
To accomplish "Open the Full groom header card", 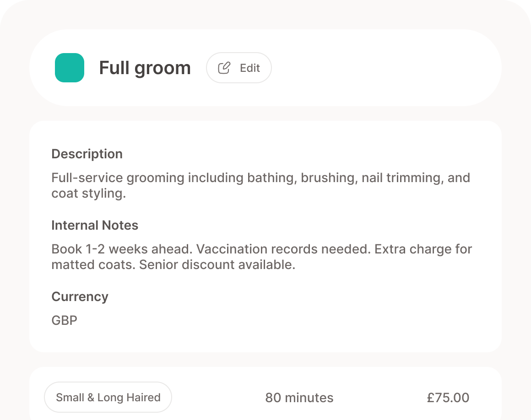I will pyautogui.click(x=265, y=67).
